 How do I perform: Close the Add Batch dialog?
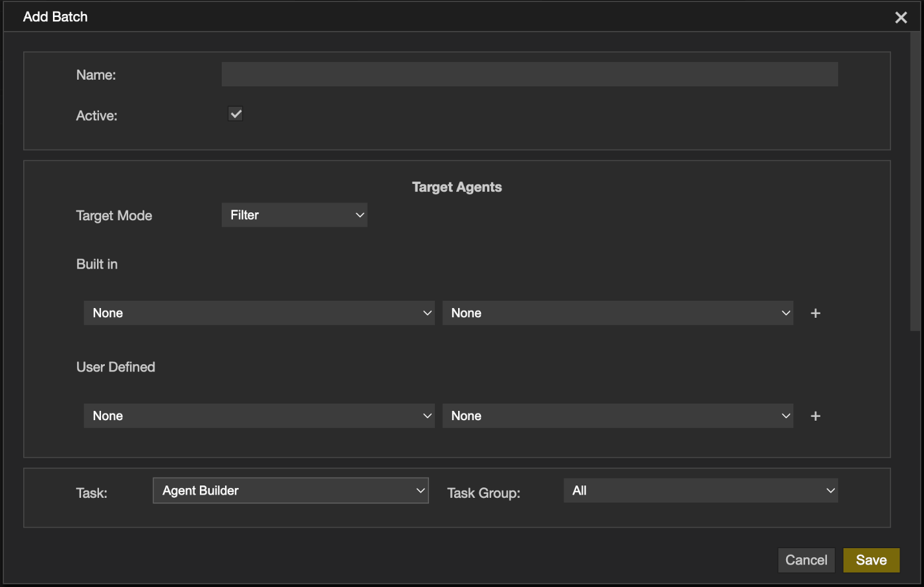[x=901, y=18]
